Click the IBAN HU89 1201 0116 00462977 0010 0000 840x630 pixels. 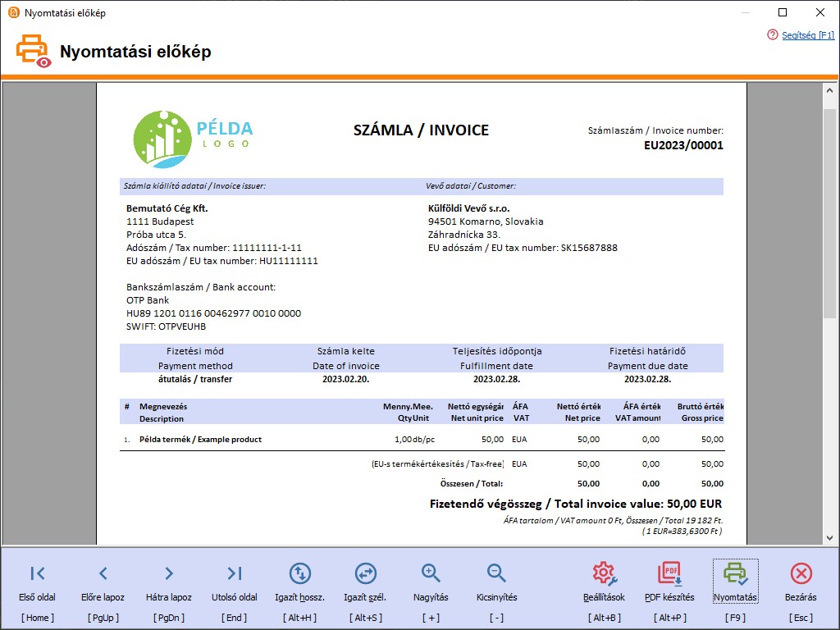(214, 313)
